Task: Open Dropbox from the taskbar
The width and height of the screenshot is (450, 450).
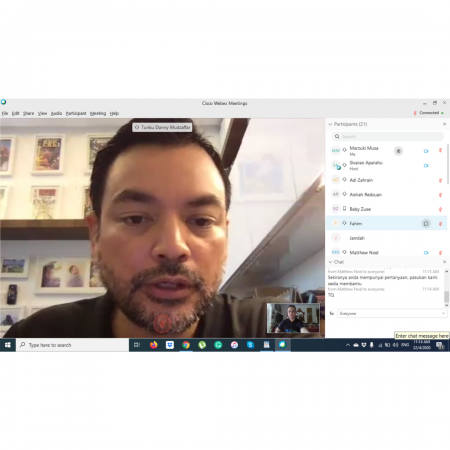Action: [170, 345]
